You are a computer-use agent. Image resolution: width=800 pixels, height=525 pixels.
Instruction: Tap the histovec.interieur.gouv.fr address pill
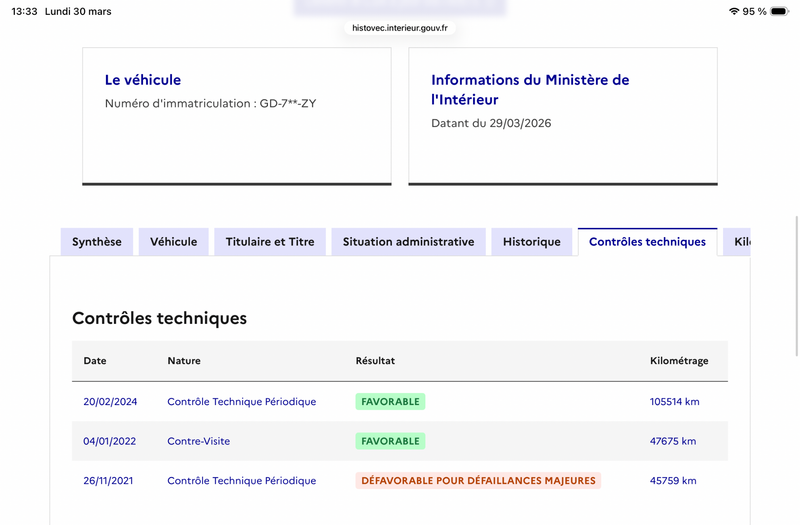[x=400, y=28]
